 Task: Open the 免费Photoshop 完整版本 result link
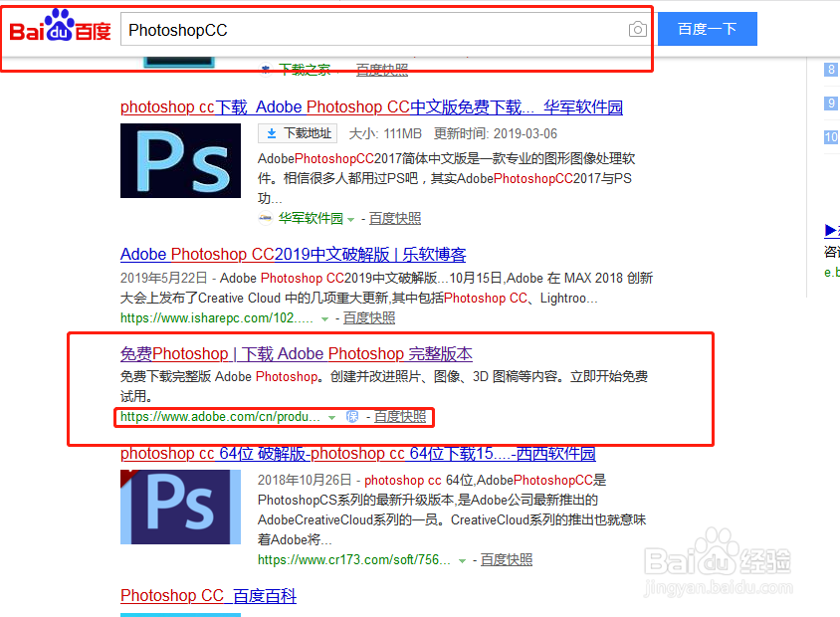point(295,353)
